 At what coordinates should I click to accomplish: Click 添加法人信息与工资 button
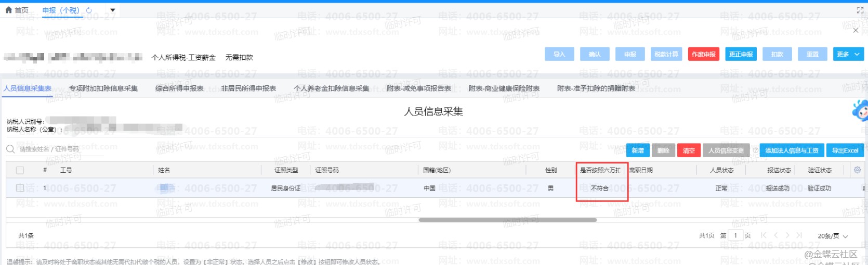[x=791, y=150]
